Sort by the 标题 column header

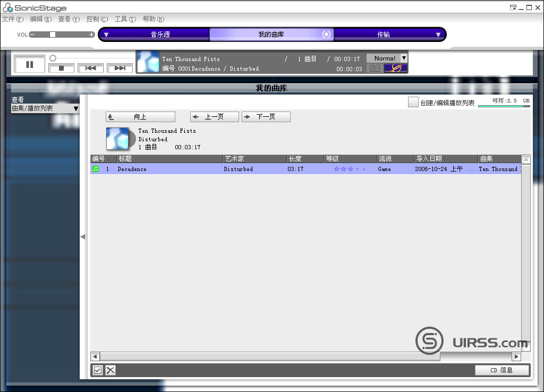click(x=169, y=158)
